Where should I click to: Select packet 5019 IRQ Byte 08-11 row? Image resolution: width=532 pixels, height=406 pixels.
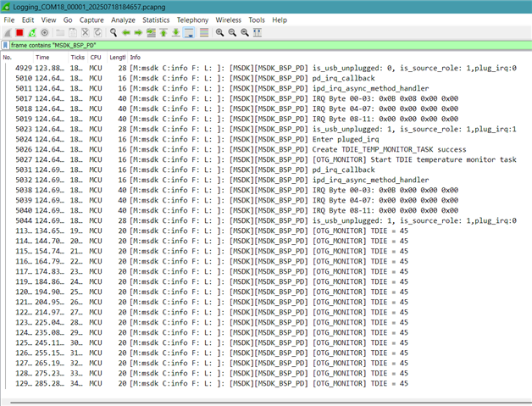click(266, 120)
